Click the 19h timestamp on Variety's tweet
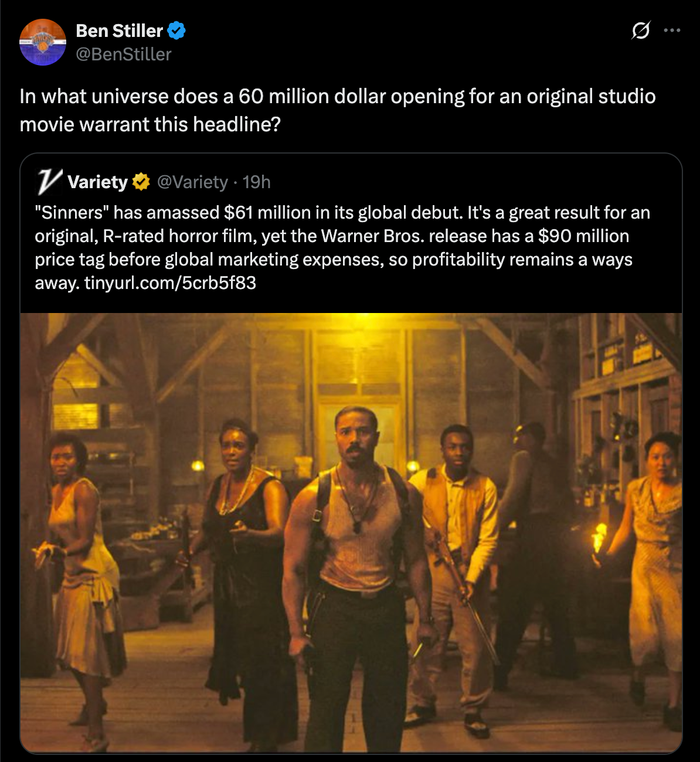 pos(257,182)
